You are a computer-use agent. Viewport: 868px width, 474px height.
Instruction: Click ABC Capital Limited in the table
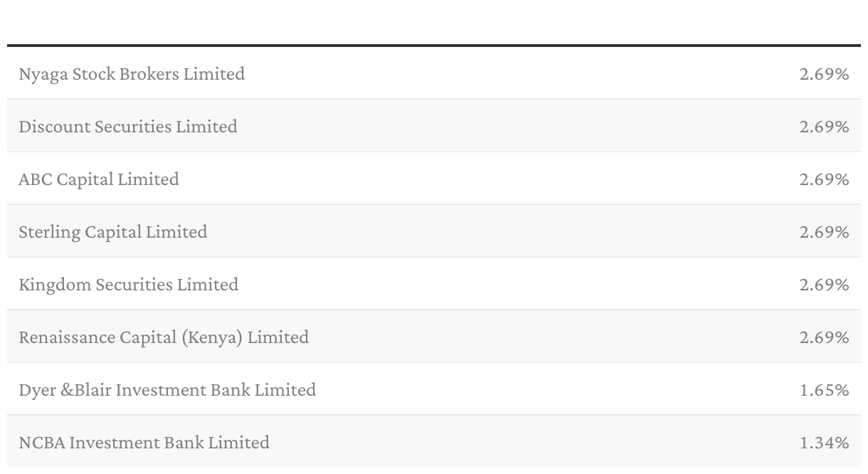tap(99, 179)
